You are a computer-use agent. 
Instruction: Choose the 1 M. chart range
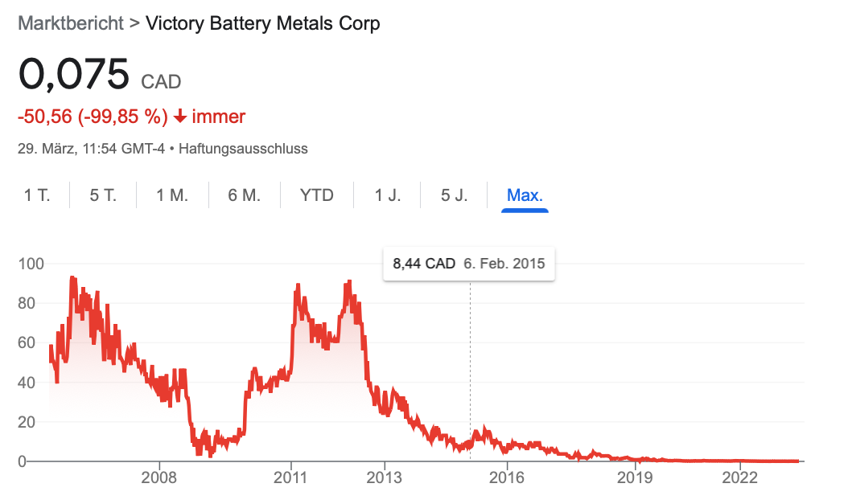(x=172, y=195)
